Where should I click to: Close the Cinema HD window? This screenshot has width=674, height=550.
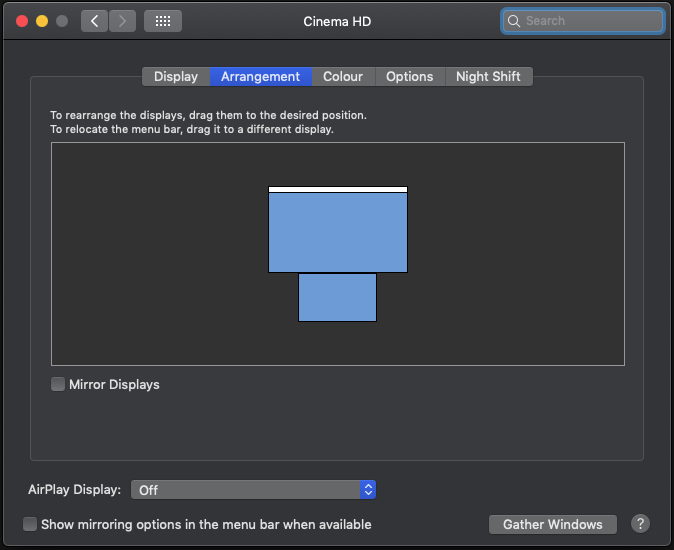click(22, 21)
